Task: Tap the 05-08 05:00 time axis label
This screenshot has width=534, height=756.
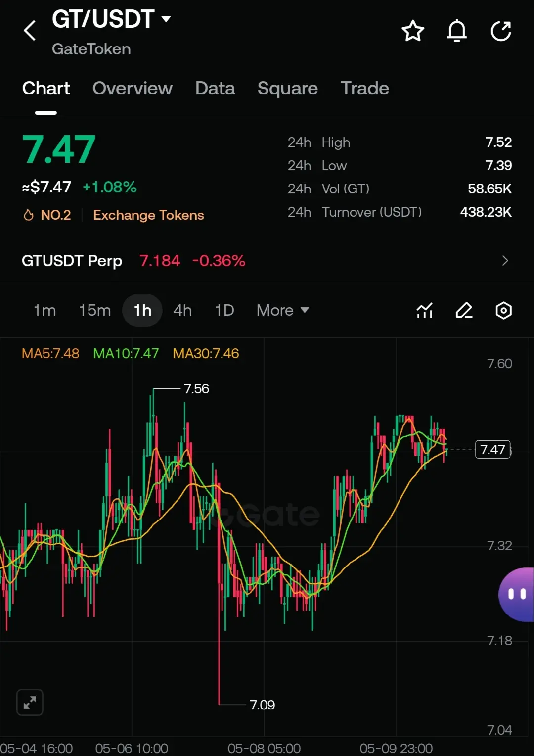Action: pos(264,748)
